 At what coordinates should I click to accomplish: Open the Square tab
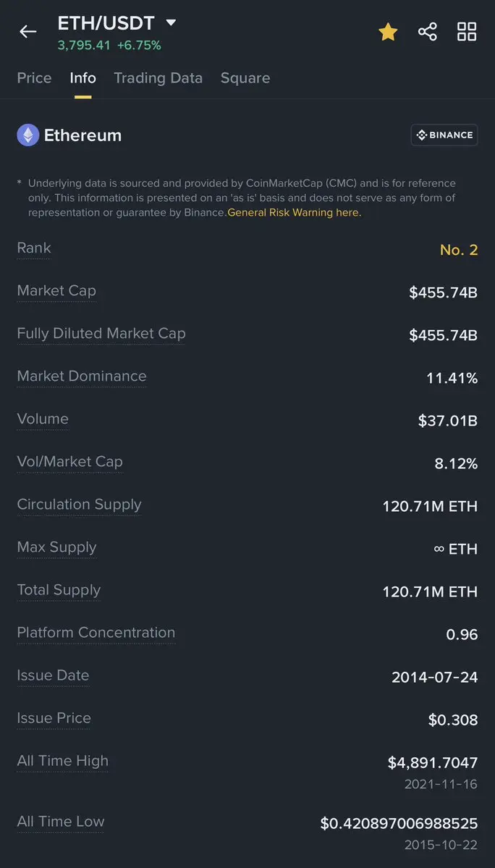tap(245, 78)
